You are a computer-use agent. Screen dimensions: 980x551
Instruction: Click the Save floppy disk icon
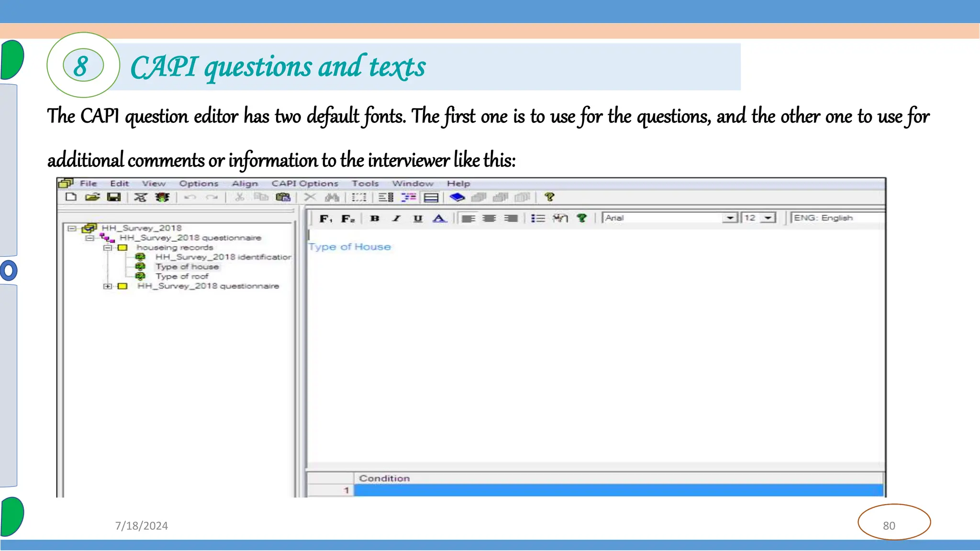114,197
